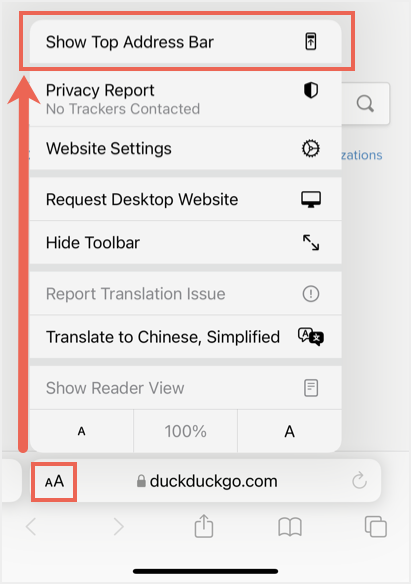This screenshot has width=411, height=584.
Task: Go back using the back arrow
Action: click(x=31, y=527)
